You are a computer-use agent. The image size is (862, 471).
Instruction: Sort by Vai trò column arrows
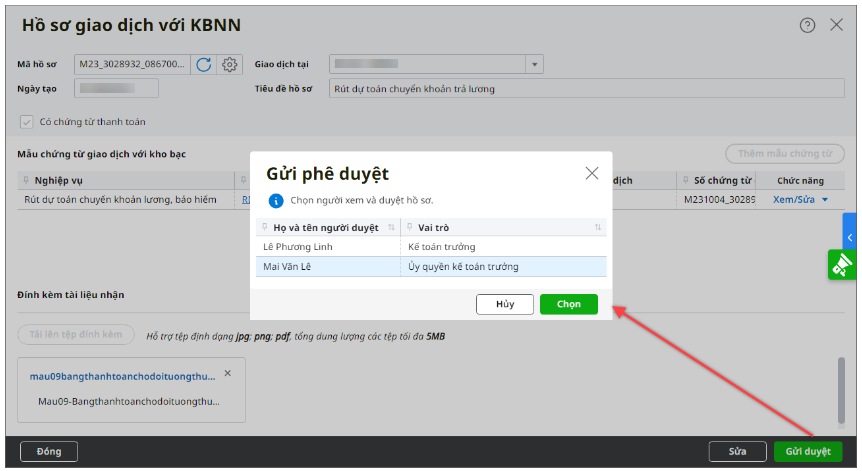pos(598,228)
